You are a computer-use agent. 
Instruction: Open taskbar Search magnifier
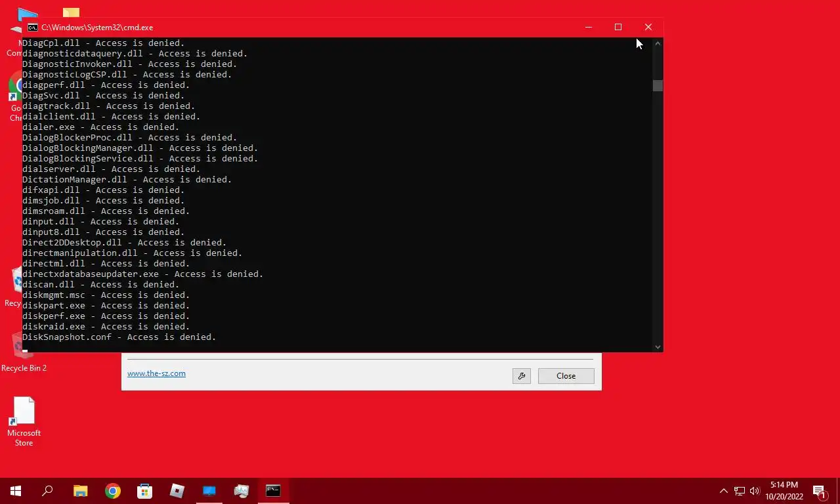click(47, 491)
